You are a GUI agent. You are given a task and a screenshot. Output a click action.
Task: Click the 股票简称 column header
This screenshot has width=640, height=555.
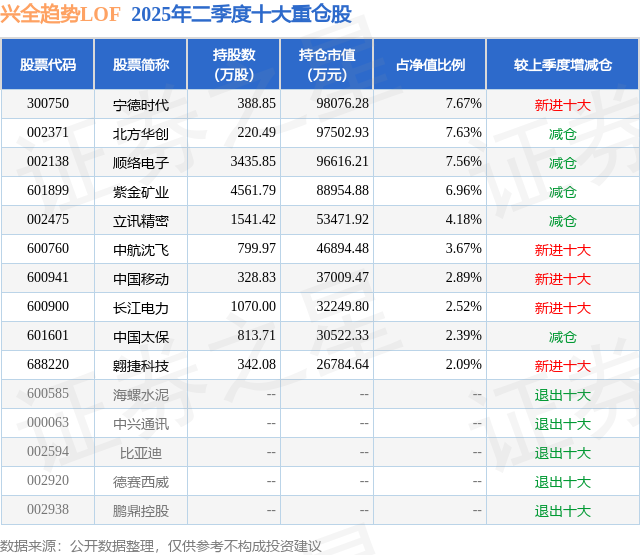[x=141, y=64]
